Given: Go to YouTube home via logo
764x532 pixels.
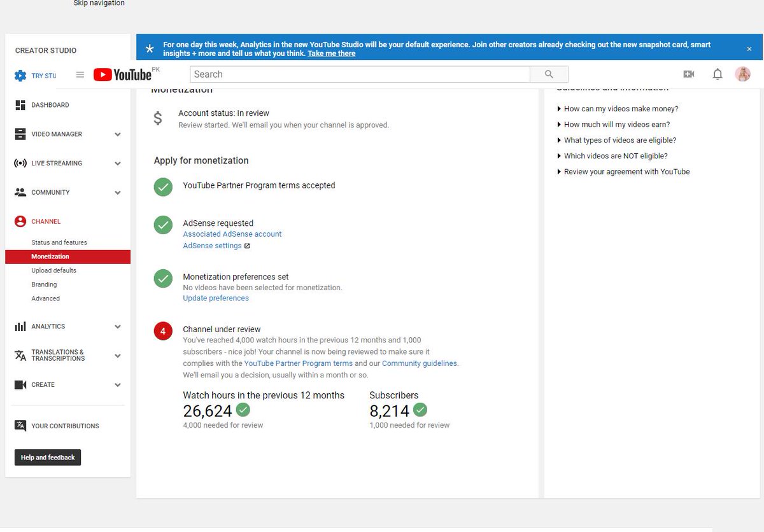Looking at the screenshot, I should 123,74.
